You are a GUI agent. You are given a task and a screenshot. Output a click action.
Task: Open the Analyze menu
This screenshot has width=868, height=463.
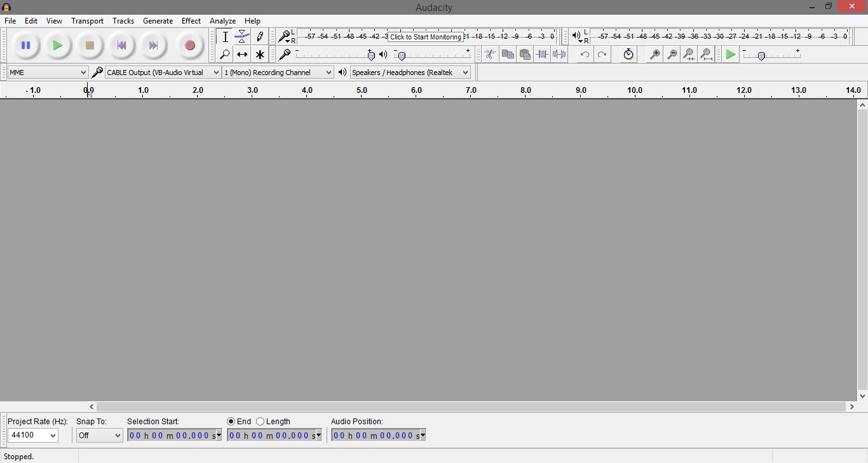(x=222, y=21)
